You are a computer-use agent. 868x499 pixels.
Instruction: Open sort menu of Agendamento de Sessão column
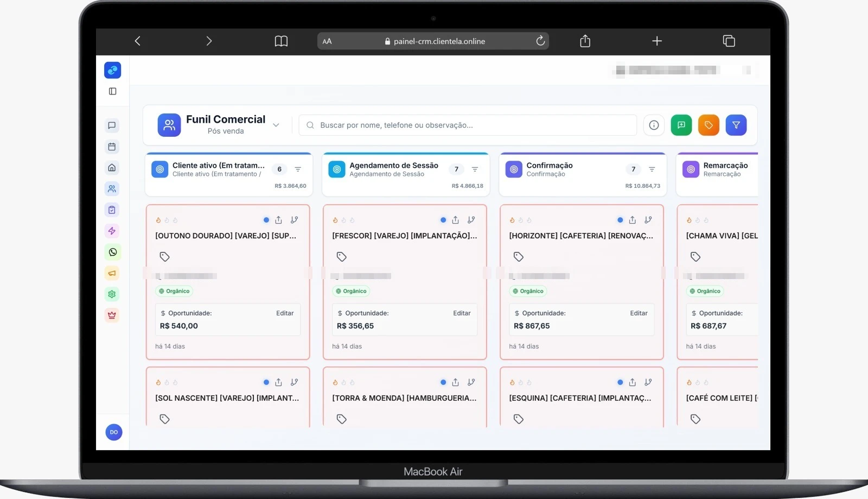[475, 169]
